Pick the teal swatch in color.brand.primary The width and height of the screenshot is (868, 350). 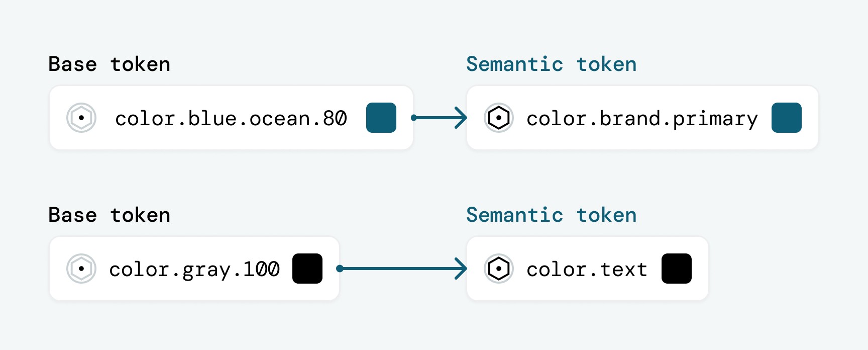point(787,118)
